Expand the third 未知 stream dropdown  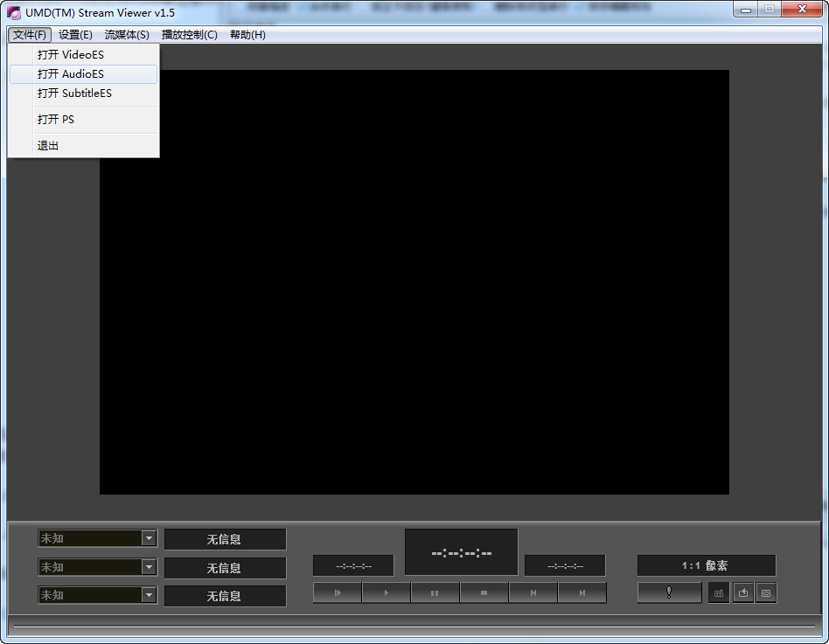pos(149,595)
